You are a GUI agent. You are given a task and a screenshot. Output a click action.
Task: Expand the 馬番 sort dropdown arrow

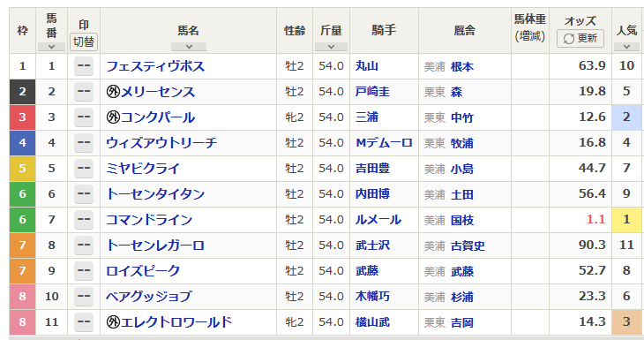point(51,47)
